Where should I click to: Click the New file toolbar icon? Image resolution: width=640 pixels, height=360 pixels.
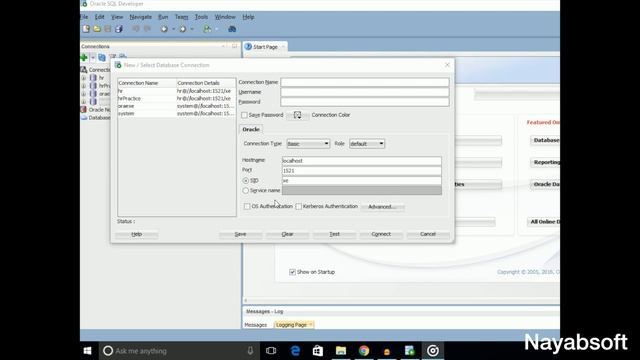tap(86, 29)
